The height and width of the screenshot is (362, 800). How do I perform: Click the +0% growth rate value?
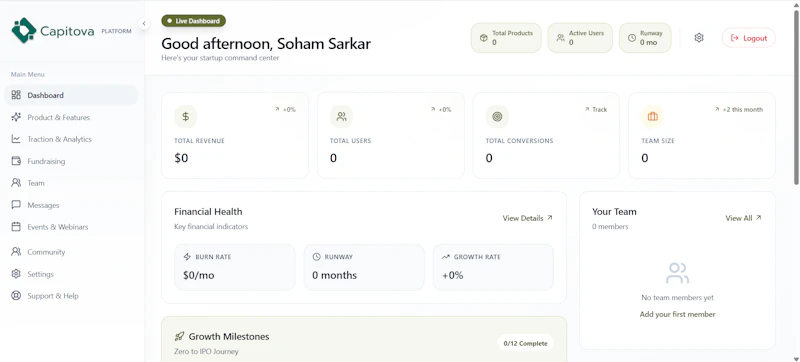point(453,276)
